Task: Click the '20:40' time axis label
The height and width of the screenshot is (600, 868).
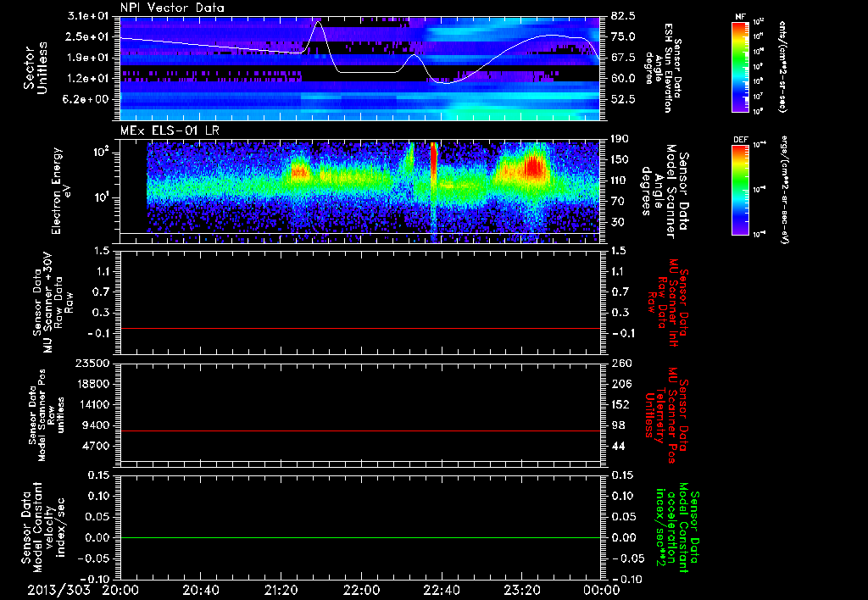Action: [200, 590]
